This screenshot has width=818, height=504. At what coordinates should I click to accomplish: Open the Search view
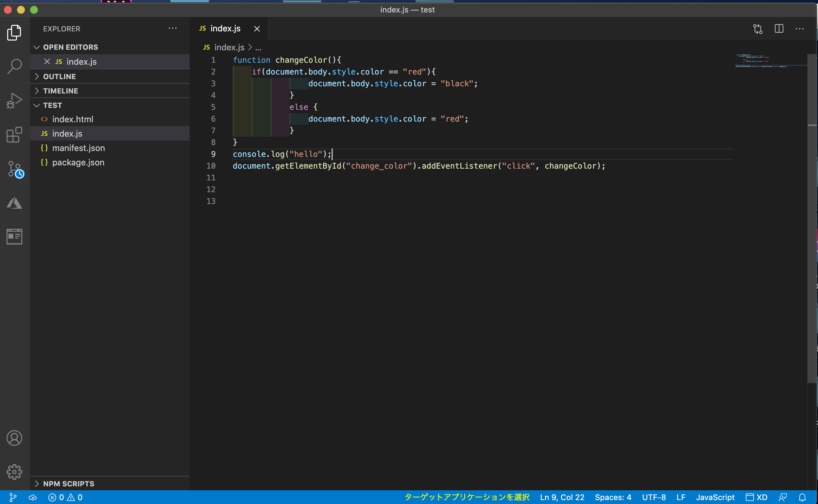point(14,66)
